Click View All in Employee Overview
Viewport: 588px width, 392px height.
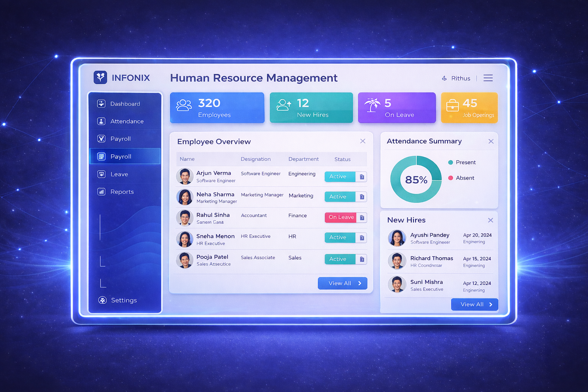point(342,283)
